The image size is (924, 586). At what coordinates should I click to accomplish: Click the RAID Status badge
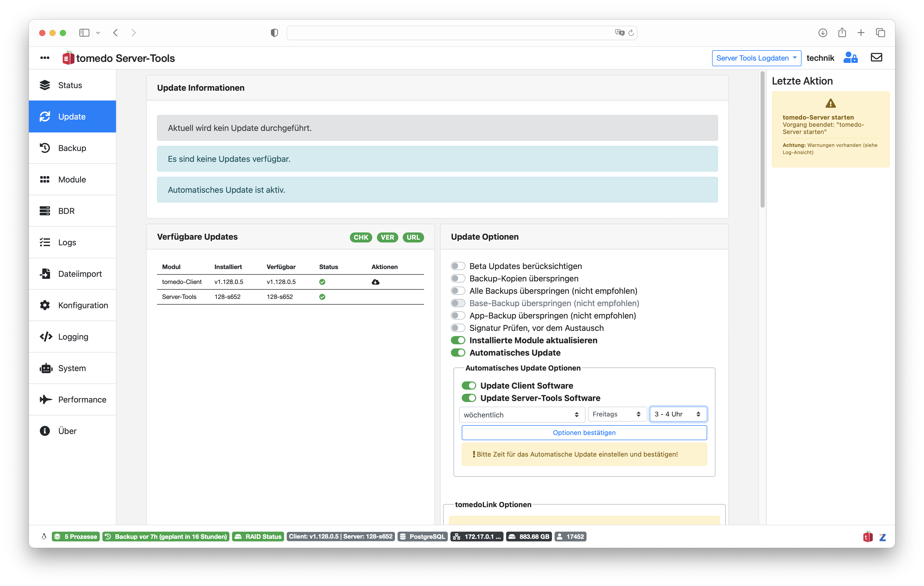258,537
